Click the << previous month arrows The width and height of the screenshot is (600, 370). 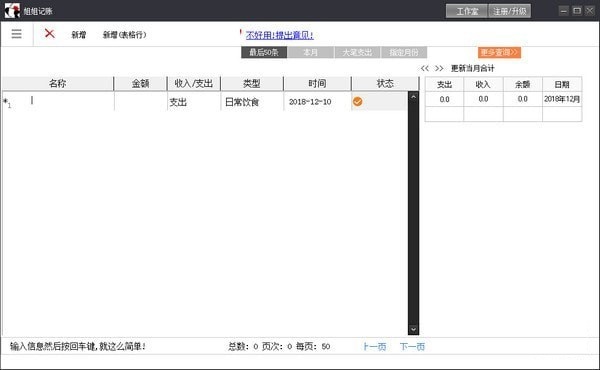click(x=424, y=68)
